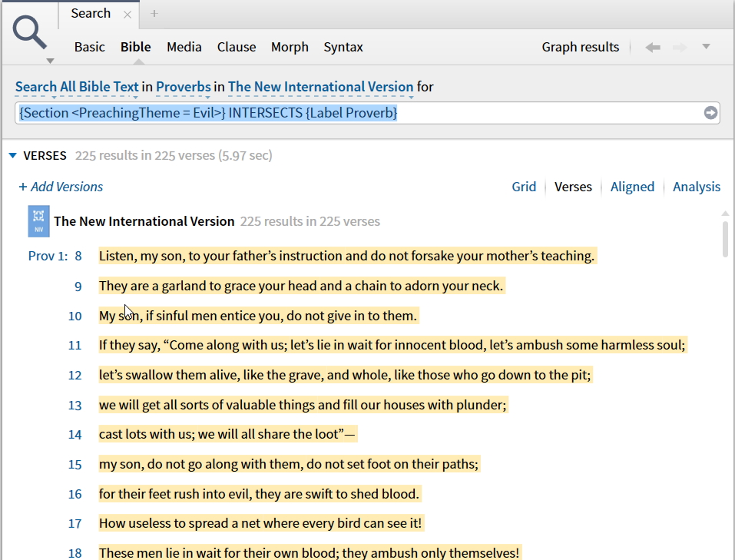This screenshot has width=735, height=560.
Task: Open Search All Bible Text dropdown
Action: pyautogui.click(x=77, y=87)
